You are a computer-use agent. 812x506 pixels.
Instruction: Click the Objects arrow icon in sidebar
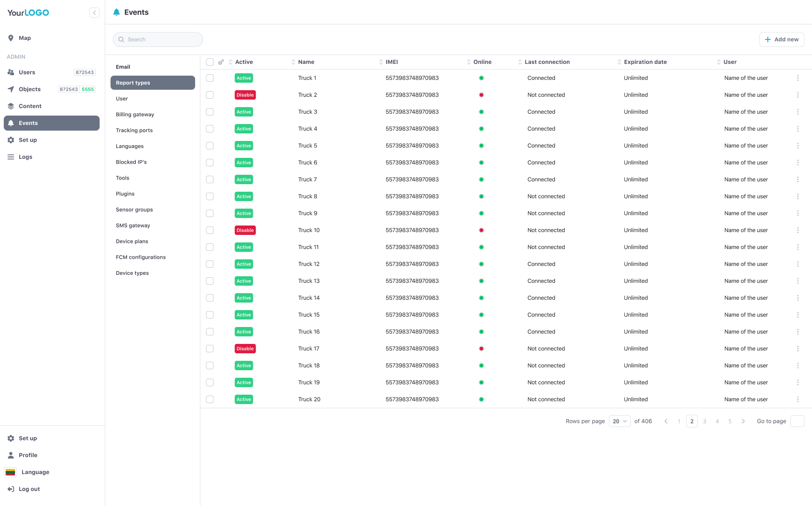click(11, 89)
